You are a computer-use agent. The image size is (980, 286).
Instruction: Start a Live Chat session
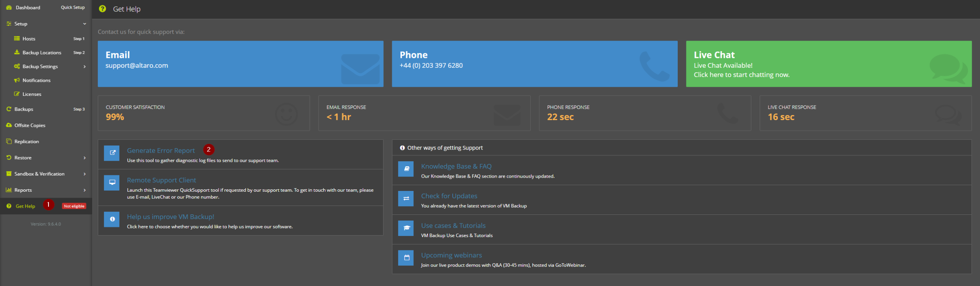tap(828, 64)
